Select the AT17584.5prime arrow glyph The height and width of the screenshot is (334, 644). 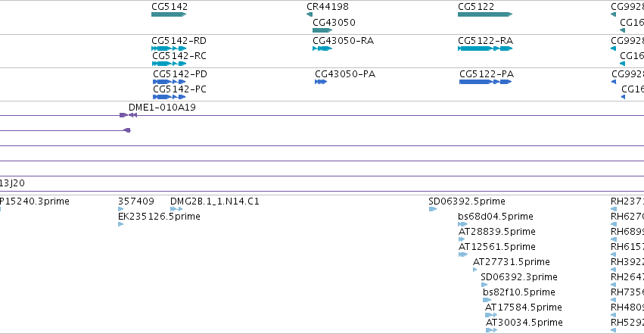[491, 315]
